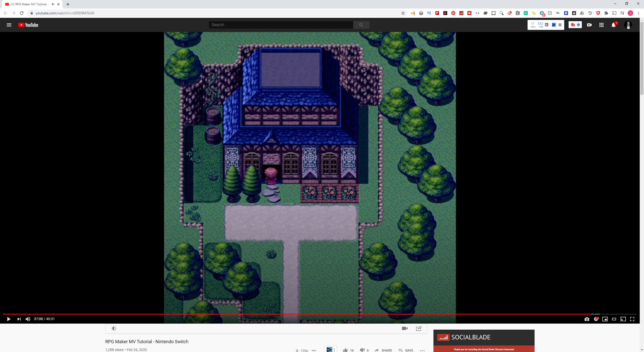Viewport: 644px width, 352px height.
Task: Open the Chrome three-dot menu
Action: [638, 13]
